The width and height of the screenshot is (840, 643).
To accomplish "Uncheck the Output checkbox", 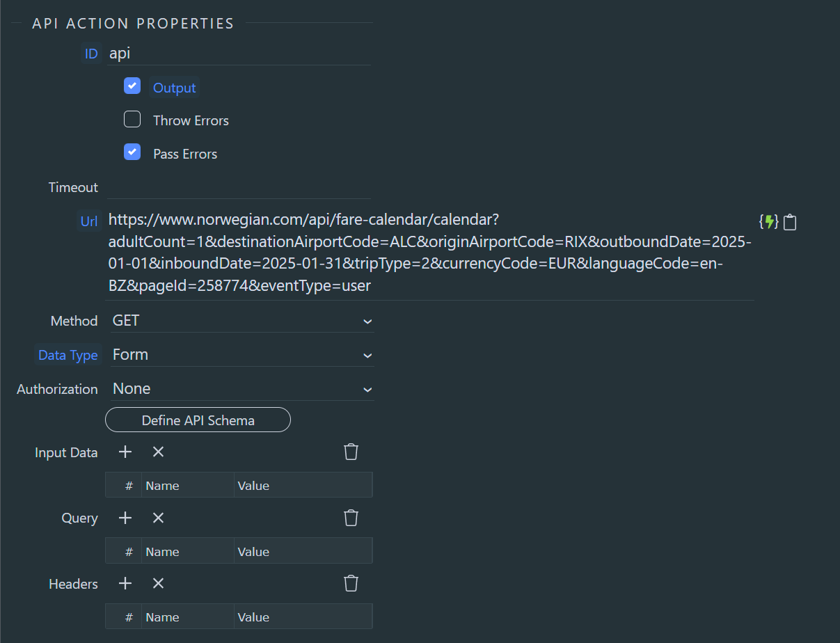I will 132,86.
